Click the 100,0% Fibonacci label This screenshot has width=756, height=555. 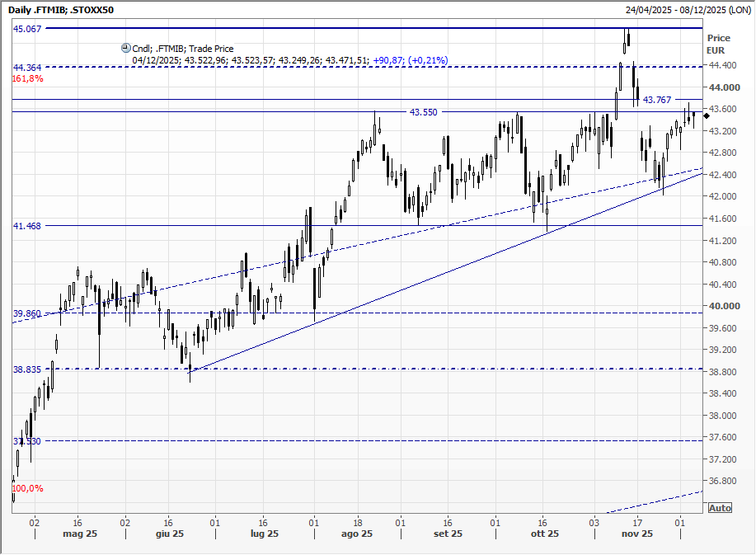[28, 488]
